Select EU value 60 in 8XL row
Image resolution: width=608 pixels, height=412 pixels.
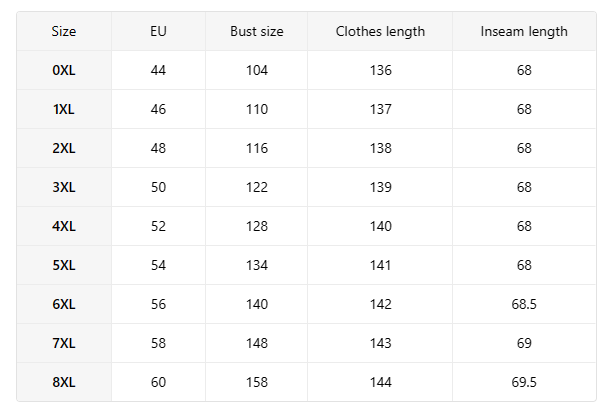[158, 382]
